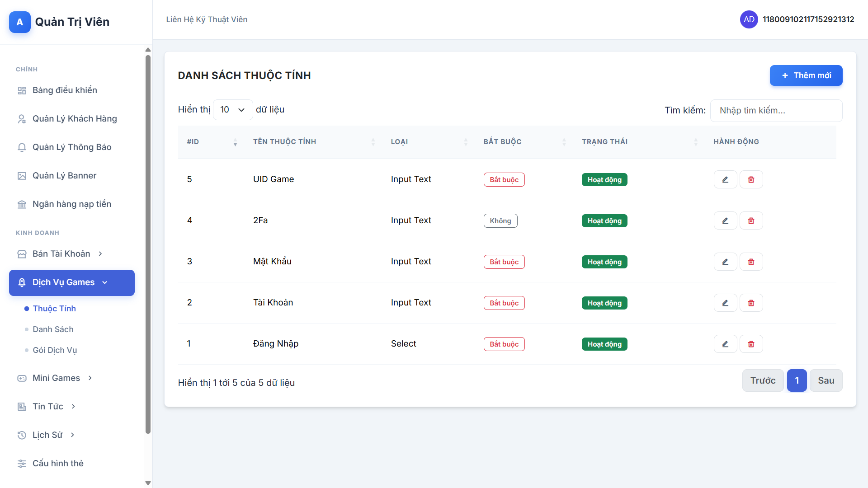Click delete trash icon for 2Fa row
Viewport: 868px width, 488px height.
point(751,221)
